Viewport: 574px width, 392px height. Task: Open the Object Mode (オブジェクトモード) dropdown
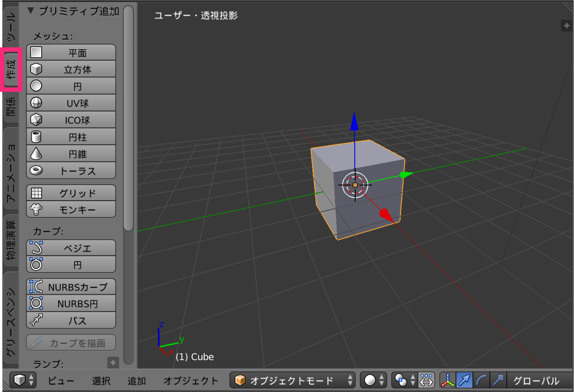pyautogui.click(x=292, y=380)
